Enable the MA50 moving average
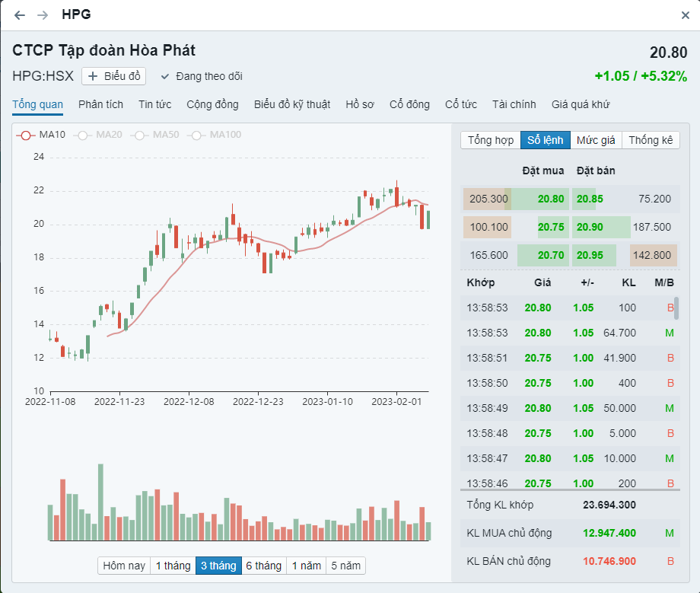Image resolution: width=700 pixels, height=593 pixels. point(139,135)
